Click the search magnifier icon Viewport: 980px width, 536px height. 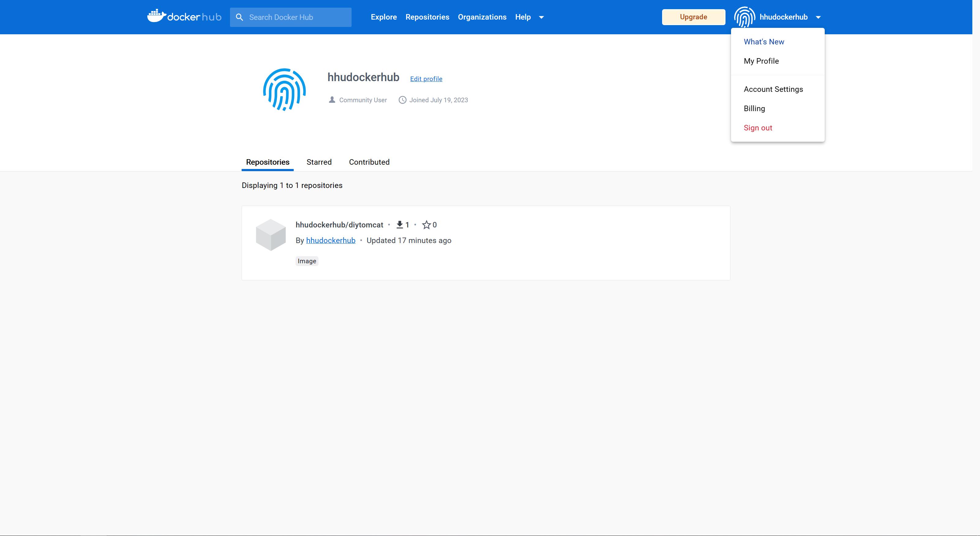pyautogui.click(x=239, y=17)
